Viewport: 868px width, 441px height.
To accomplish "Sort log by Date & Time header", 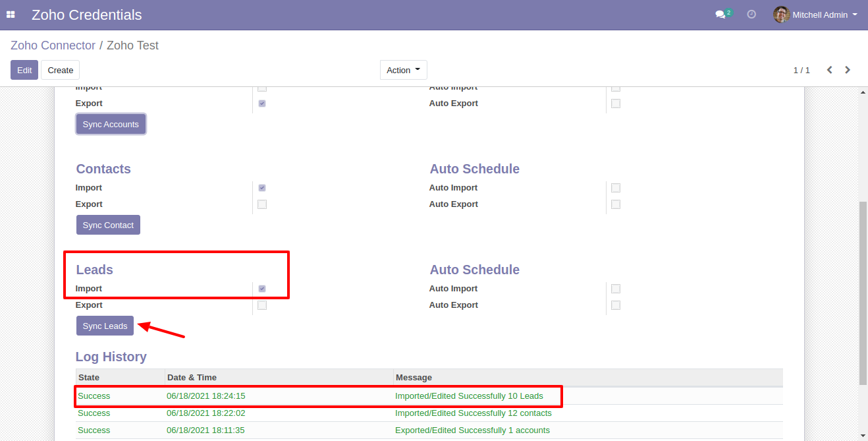I will pyautogui.click(x=279, y=378).
